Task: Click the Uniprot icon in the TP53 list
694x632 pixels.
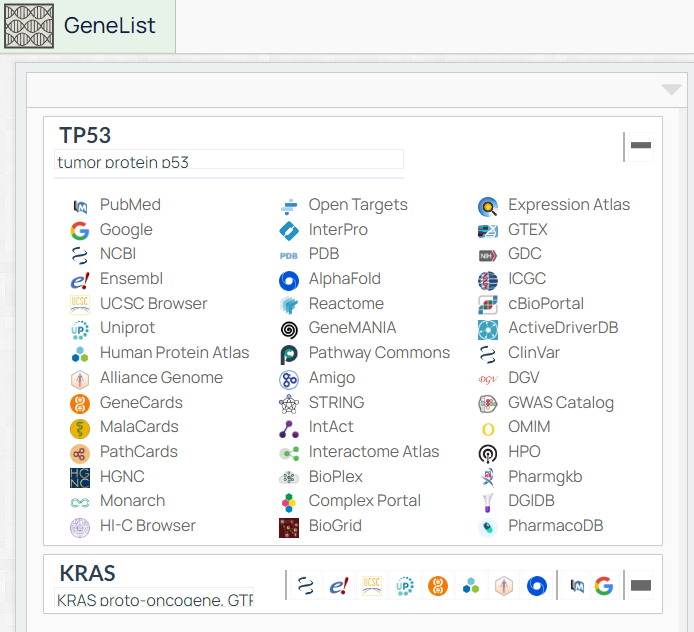Action: click(x=80, y=329)
